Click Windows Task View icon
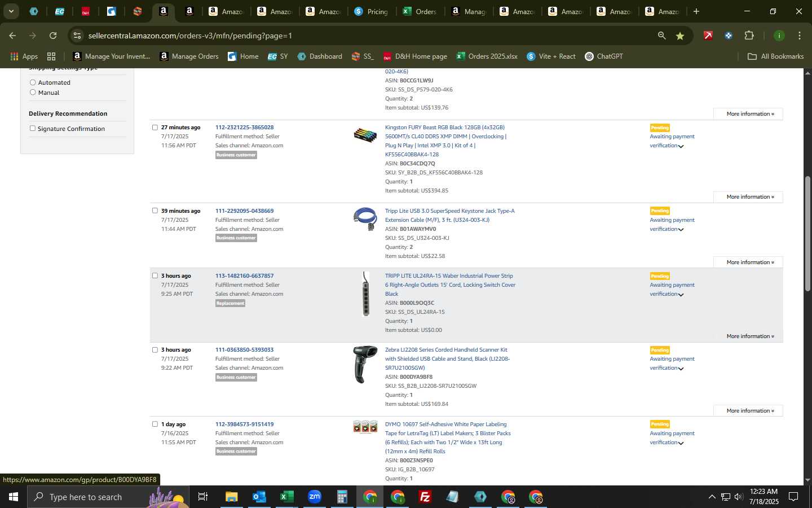 tap(202, 497)
